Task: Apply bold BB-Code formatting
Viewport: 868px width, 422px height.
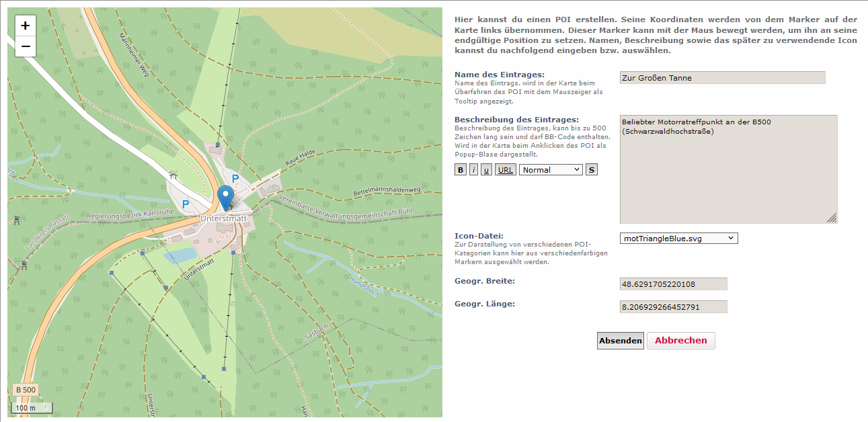Action: click(x=461, y=170)
